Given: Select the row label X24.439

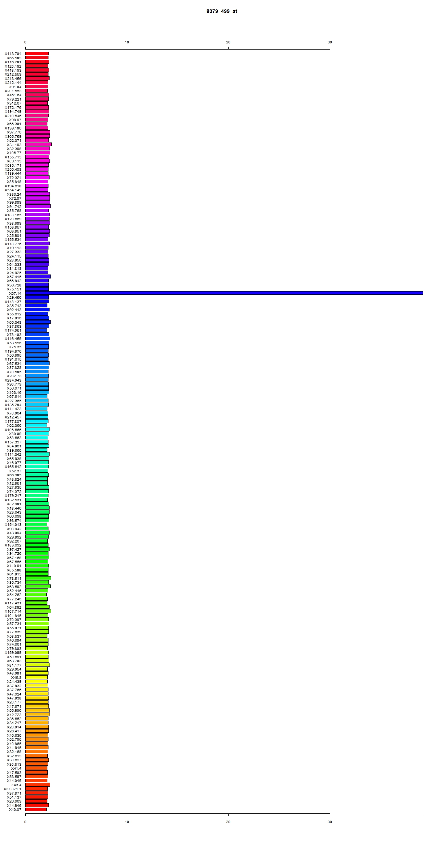Looking at the screenshot, I should point(14,681).
